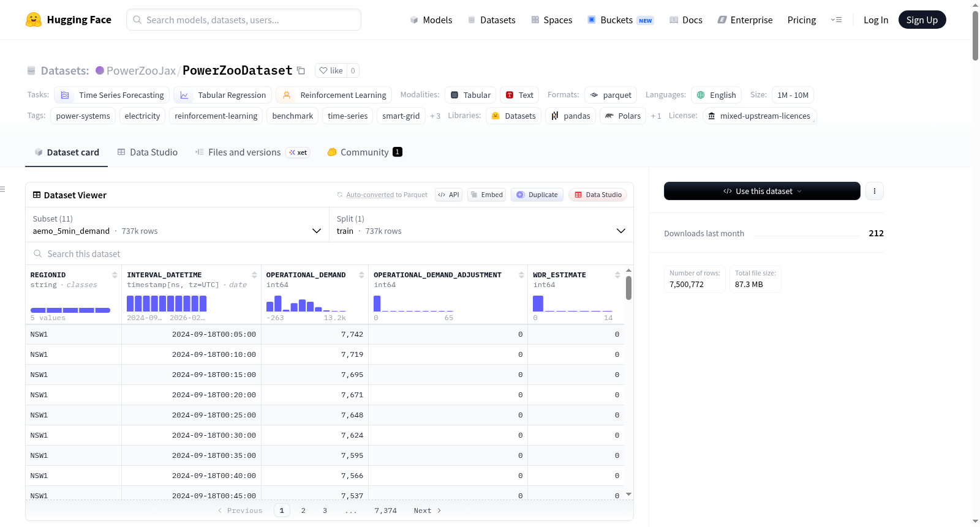Go to Models in the top navigation
980x527 pixels.
tap(431, 20)
